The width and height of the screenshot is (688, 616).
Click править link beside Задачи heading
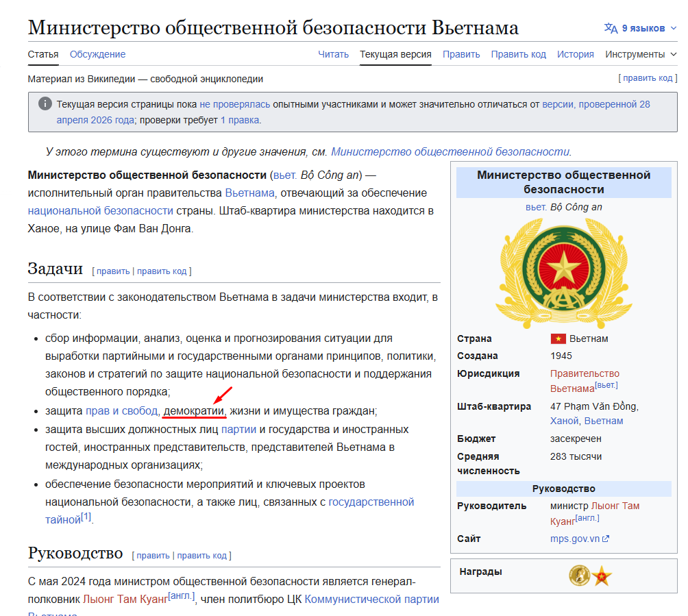pos(113,271)
